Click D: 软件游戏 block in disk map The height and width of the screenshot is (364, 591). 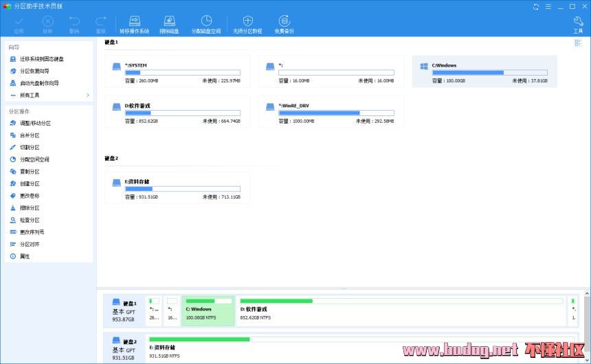click(x=401, y=311)
